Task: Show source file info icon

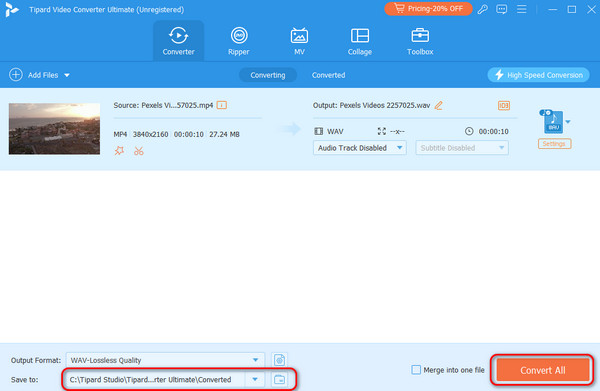Action: click(x=222, y=105)
